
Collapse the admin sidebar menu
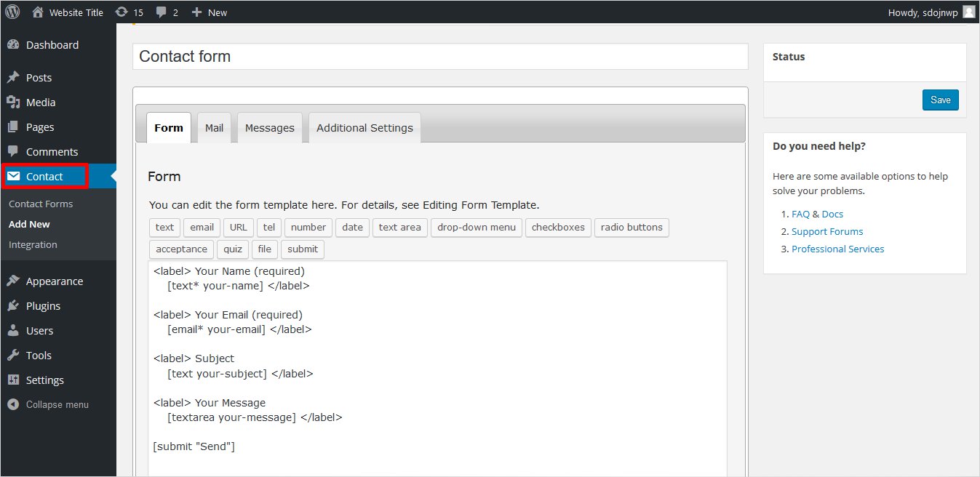pyautogui.click(x=57, y=405)
